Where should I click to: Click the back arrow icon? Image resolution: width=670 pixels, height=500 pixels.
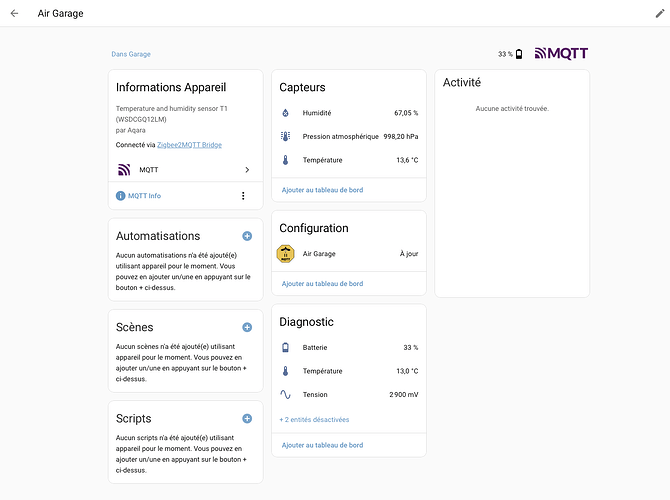tap(14, 14)
